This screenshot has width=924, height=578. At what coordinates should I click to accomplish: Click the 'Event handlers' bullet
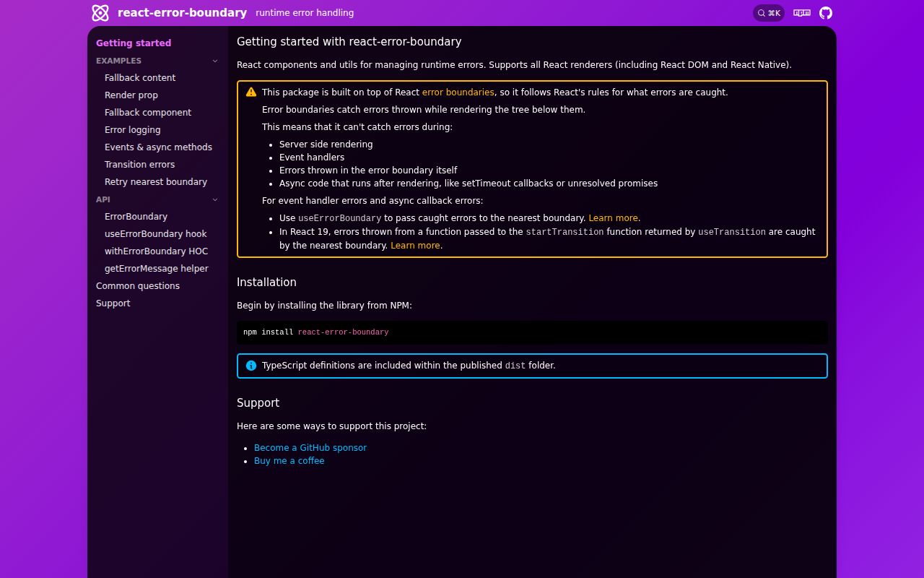pyautogui.click(x=312, y=158)
